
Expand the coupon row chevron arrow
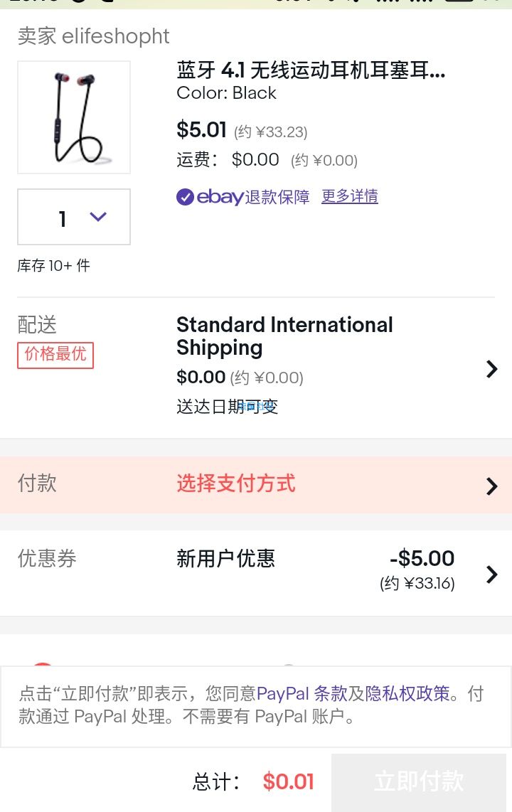pyautogui.click(x=491, y=575)
